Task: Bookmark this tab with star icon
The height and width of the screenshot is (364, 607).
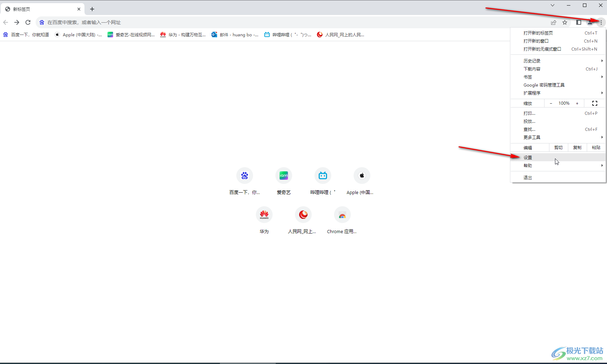Action: point(565,22)
